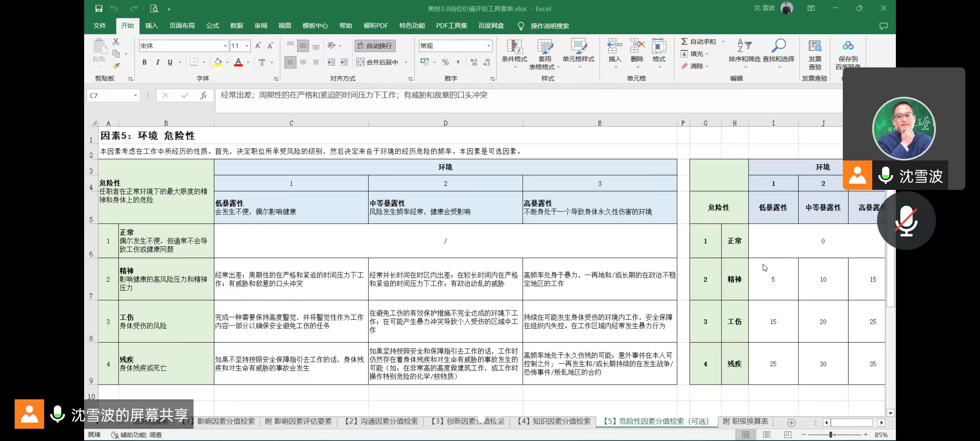Open the number format dropdown 常规
Image resolution: width=980 pixels, height=441 pixels.
pyautogui.click(x=488, y=46)
